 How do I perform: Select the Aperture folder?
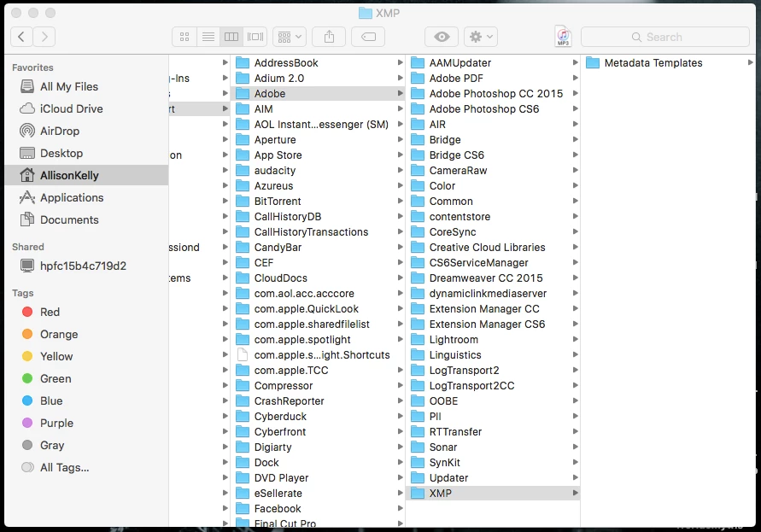(318, 140)
